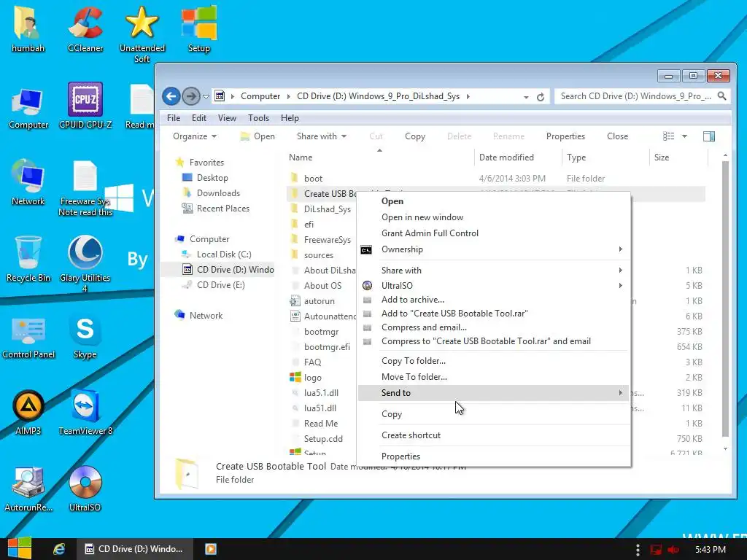
Task: Select the Network desktop icon
Action: point(28,183)
